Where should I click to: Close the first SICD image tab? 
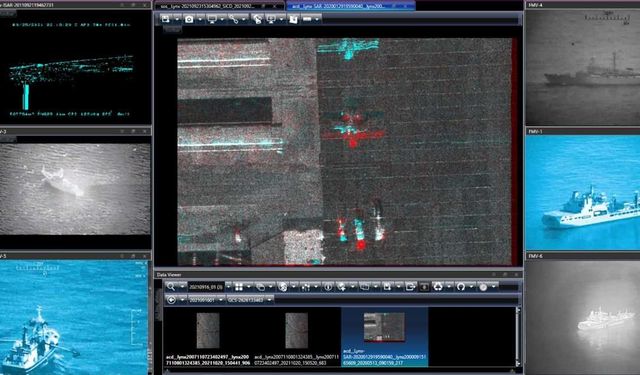tap(275, 7)
